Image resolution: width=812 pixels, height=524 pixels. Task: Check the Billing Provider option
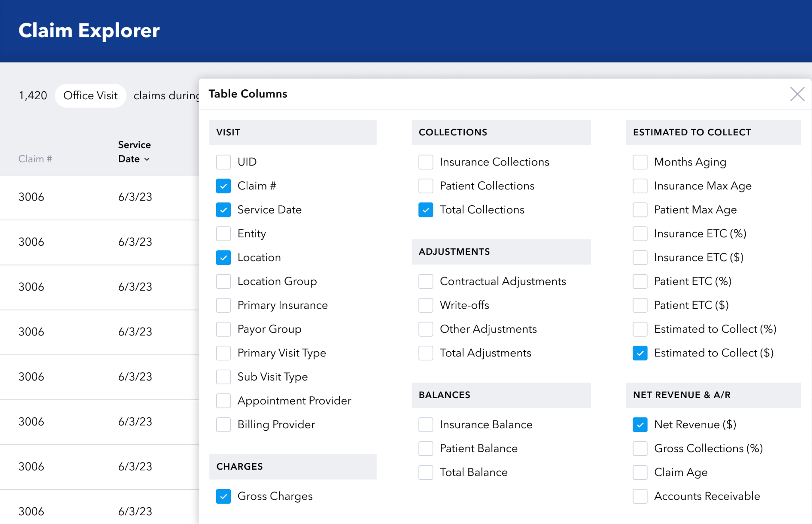tap(223, 425)
